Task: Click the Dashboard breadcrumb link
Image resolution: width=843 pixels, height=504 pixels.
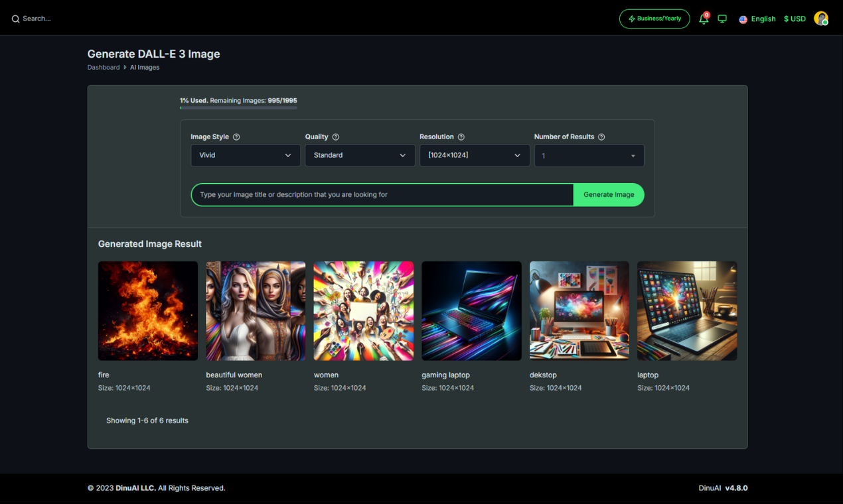Action: (103, 67)
